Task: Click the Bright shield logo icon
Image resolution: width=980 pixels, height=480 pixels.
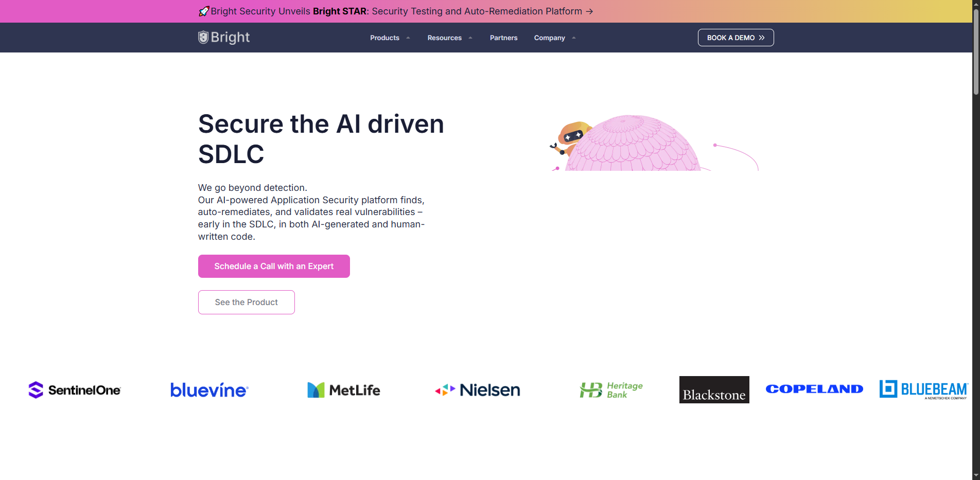Action: click(x=203, y=37)
